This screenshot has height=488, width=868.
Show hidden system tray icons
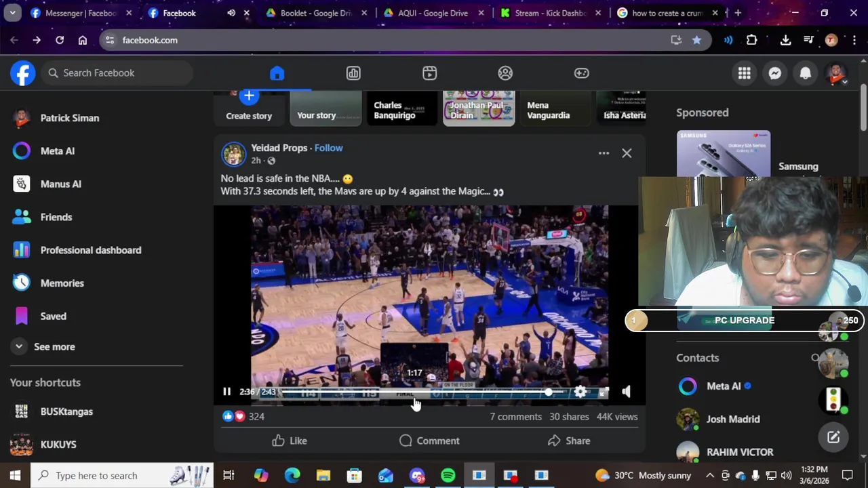[710, 475]
